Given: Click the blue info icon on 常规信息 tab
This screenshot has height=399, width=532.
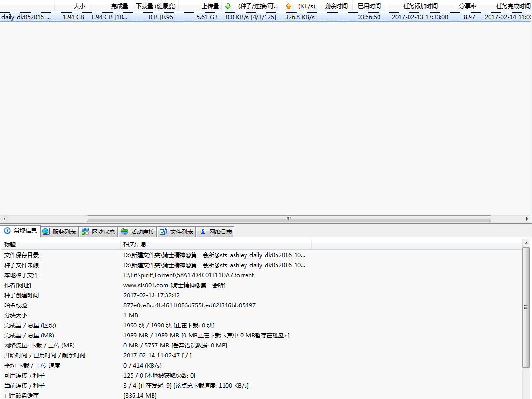Looking at the screenshot, I should [x=7, y=231].
